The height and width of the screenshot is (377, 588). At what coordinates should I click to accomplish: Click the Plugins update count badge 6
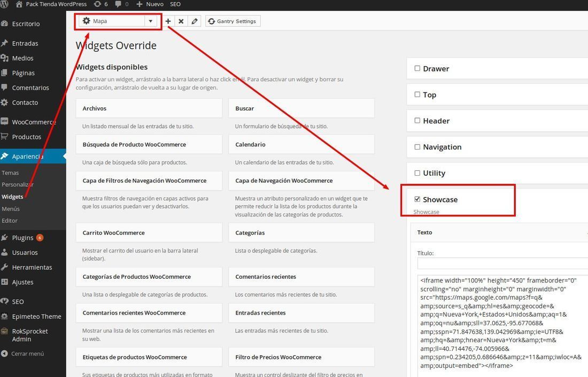pos(40,238)
